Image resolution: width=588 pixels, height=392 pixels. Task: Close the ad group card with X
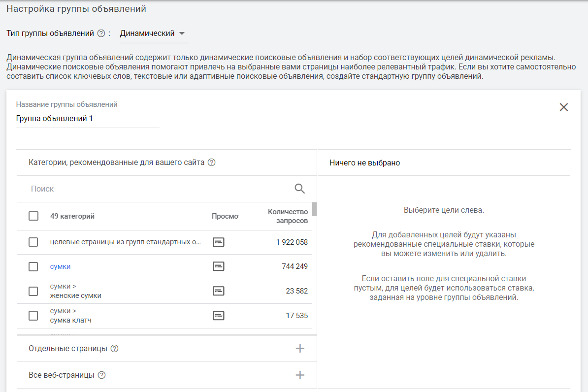[564, 107]
